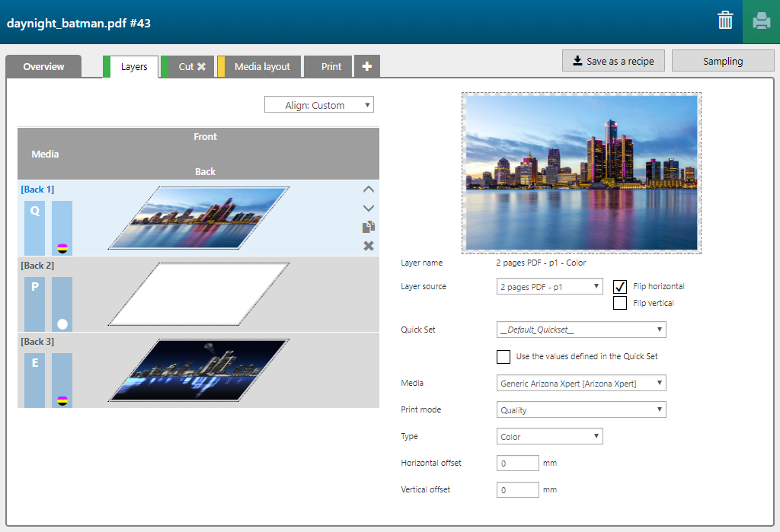
Task: Click the green printer icon
Action: 761,21
